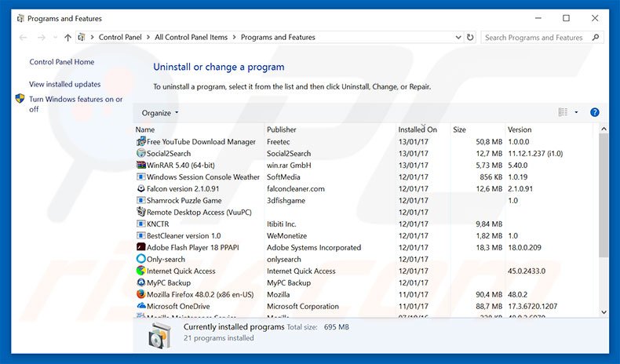This screenshot has height=364, width=620.
Task: Open address bar history dropdown
Action: [457, 38]
